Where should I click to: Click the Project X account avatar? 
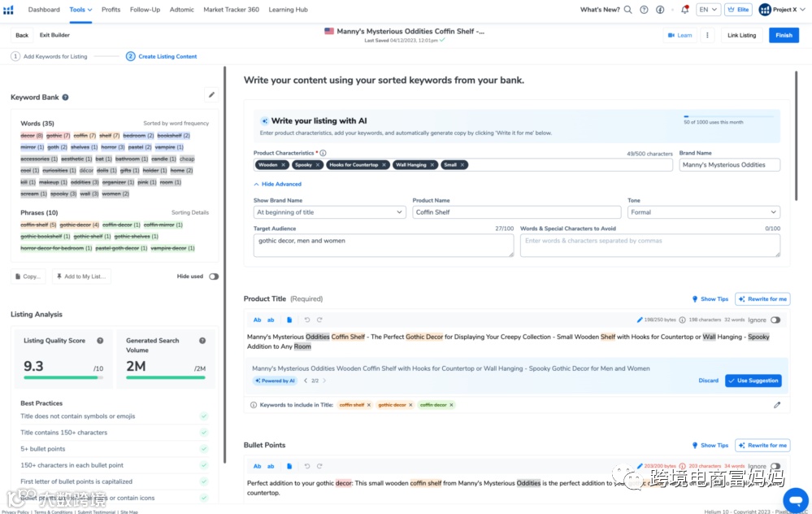765,9
